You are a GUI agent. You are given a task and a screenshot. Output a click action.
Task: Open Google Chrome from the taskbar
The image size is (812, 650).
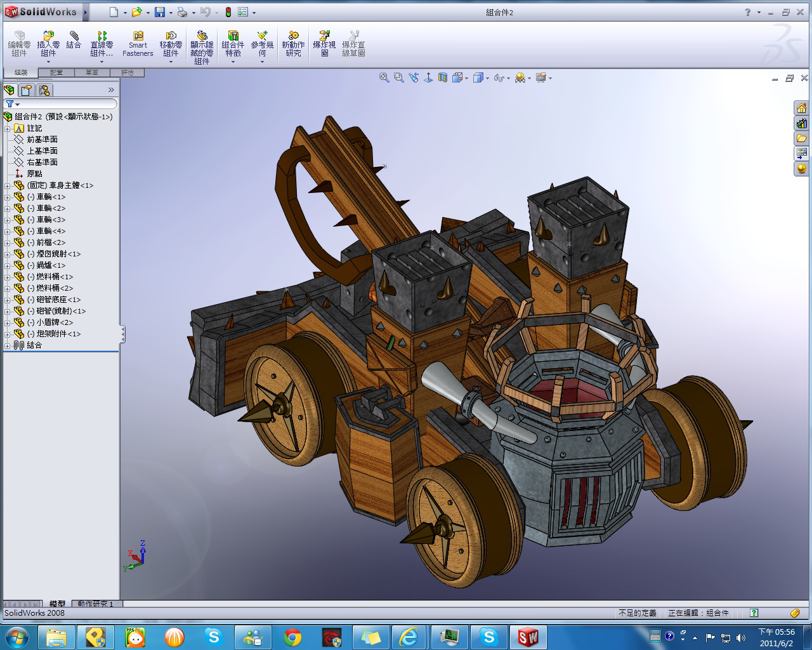292,637
